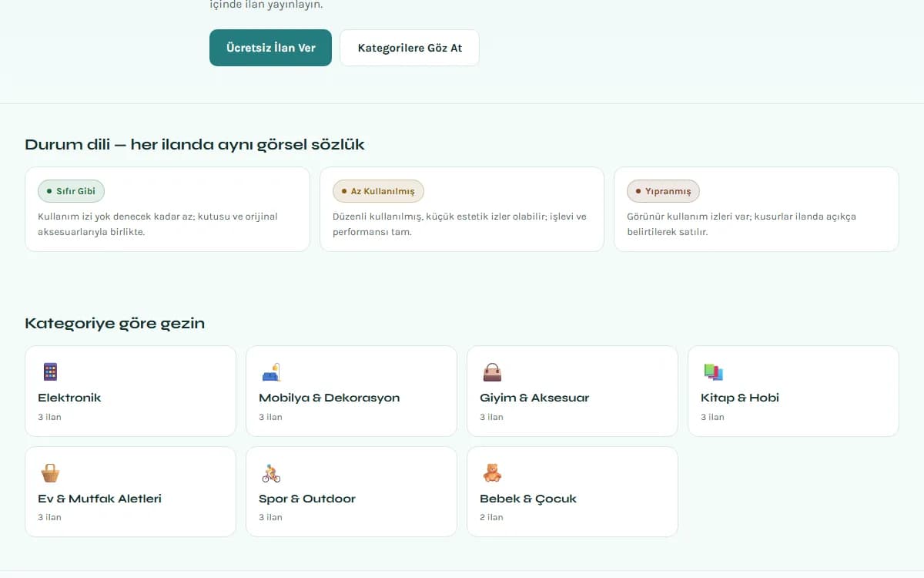Click '3 ilan' under Elektronik
The image size is (924, 578).
(x=49, y=417)
